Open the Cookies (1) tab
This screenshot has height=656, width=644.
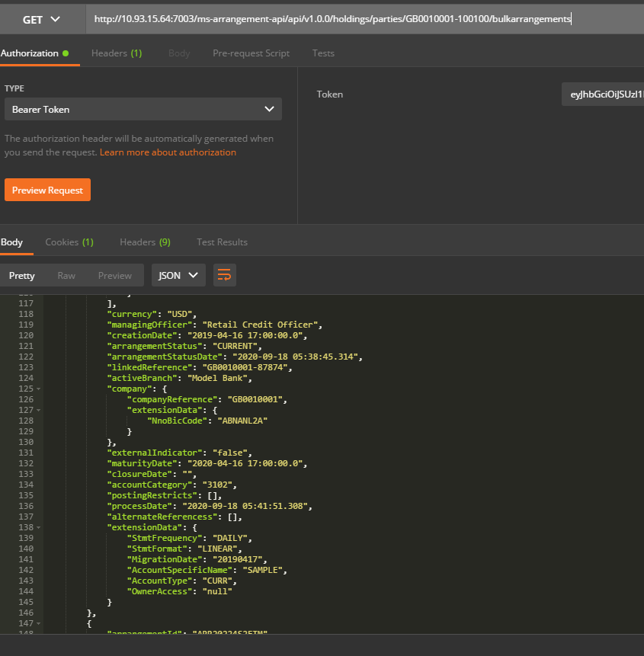(69, 242)
